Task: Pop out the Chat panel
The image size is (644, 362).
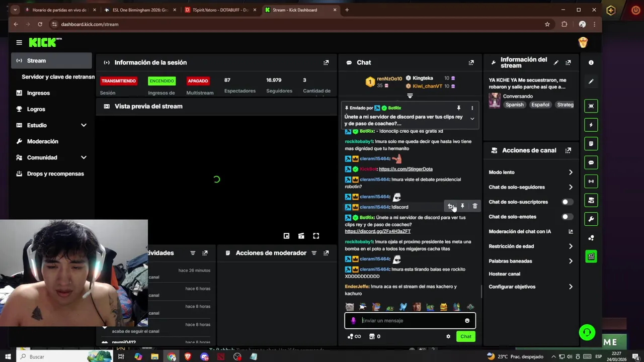Action: (471, 62)
